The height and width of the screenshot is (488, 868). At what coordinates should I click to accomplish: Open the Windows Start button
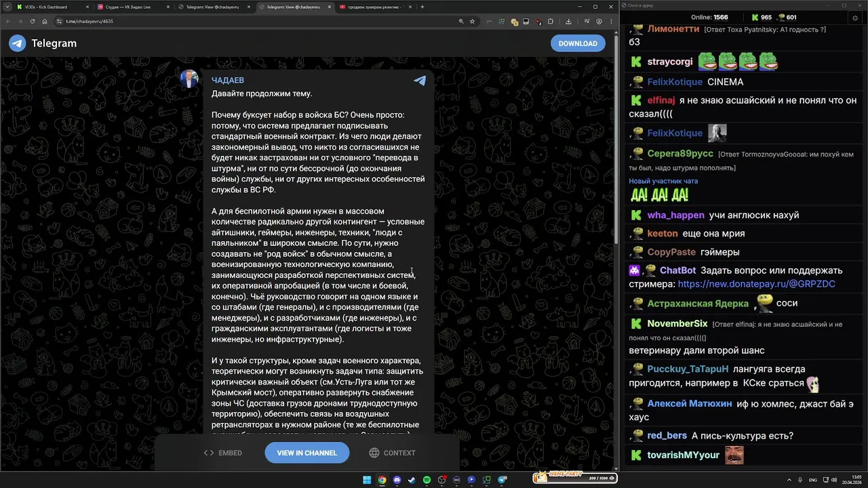pyautogui.click(x=367, y=480)
